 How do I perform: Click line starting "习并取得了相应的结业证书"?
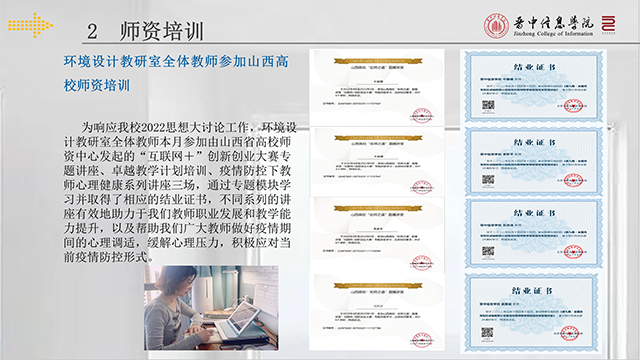tap(177, 200)
